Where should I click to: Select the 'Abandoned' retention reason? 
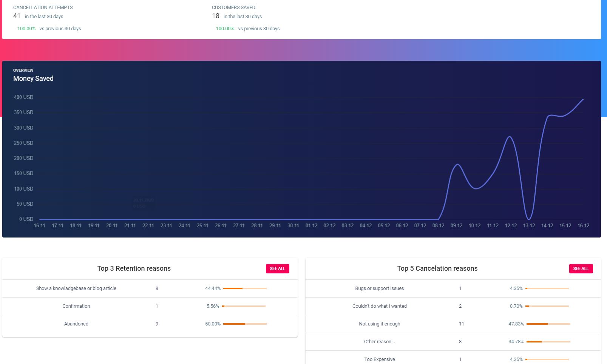pos(76,324)
